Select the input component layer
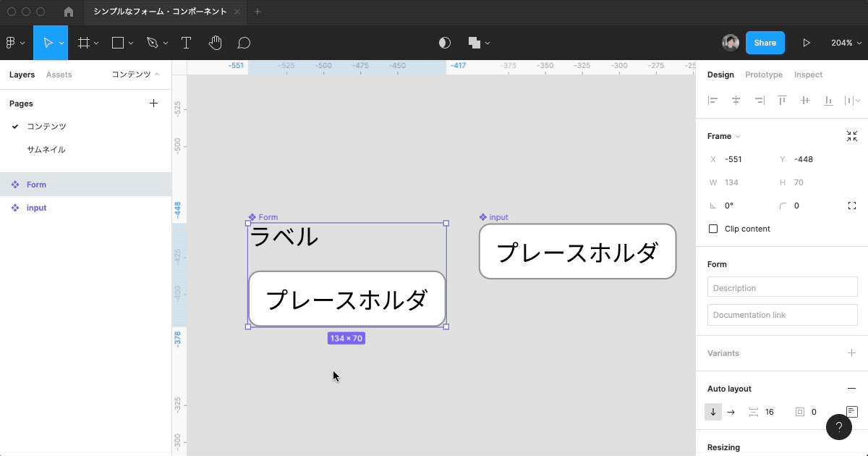 [36, 208]
